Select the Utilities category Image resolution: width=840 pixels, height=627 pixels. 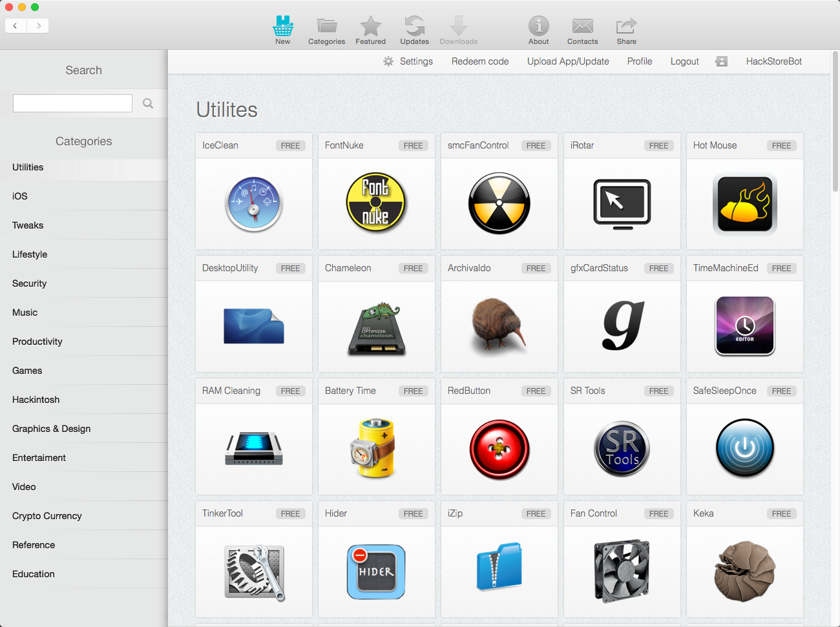tap(84, 167)
